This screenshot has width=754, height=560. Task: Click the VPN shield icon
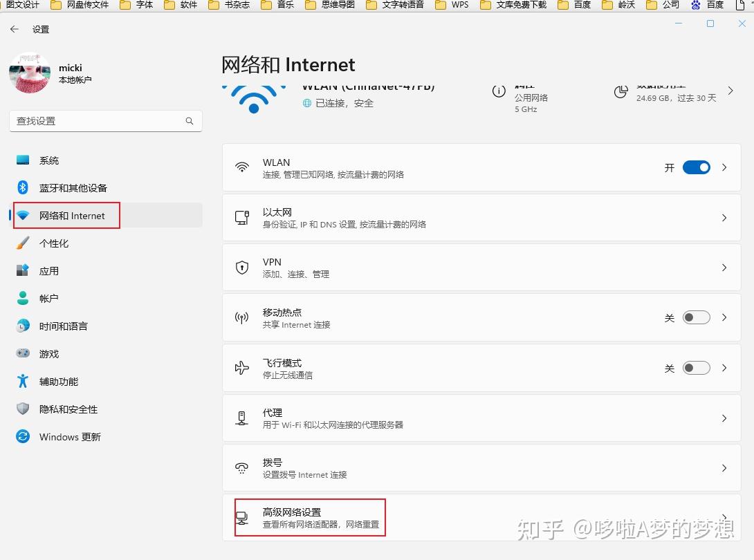pyautogui.click(x=242, y=268)
